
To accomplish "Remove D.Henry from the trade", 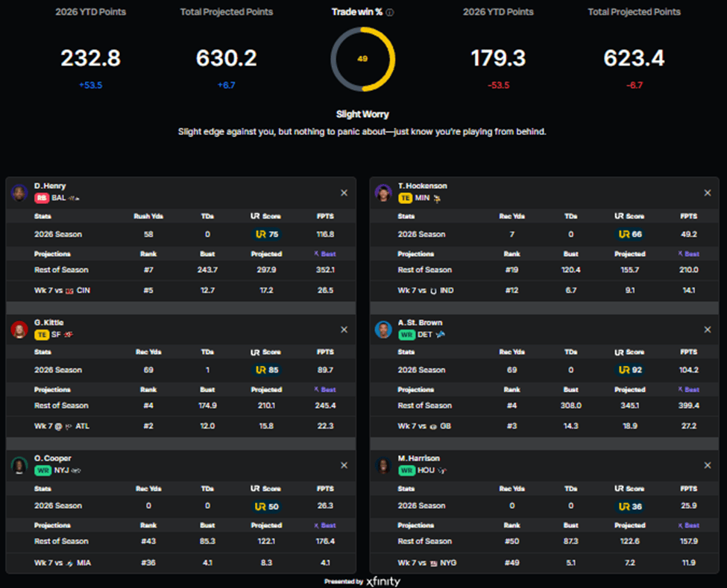I will (344, 193).
